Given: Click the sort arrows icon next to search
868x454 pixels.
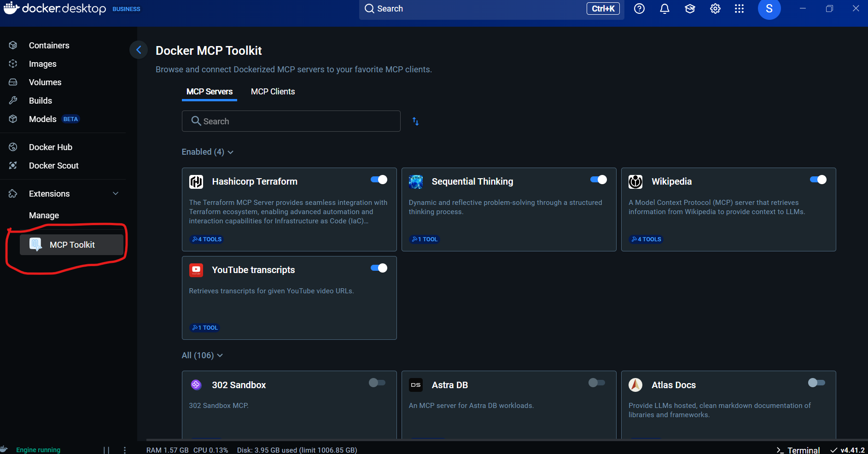Looking at the screenshot, I should [x=415, y=121].
